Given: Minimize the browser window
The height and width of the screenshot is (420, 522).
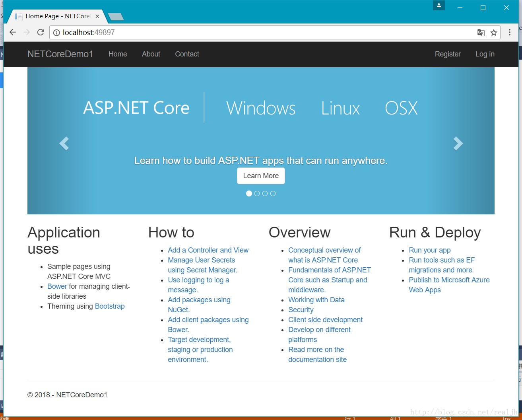Looking at the screenshot, I should pyautogui.click(x=460, y=8).
